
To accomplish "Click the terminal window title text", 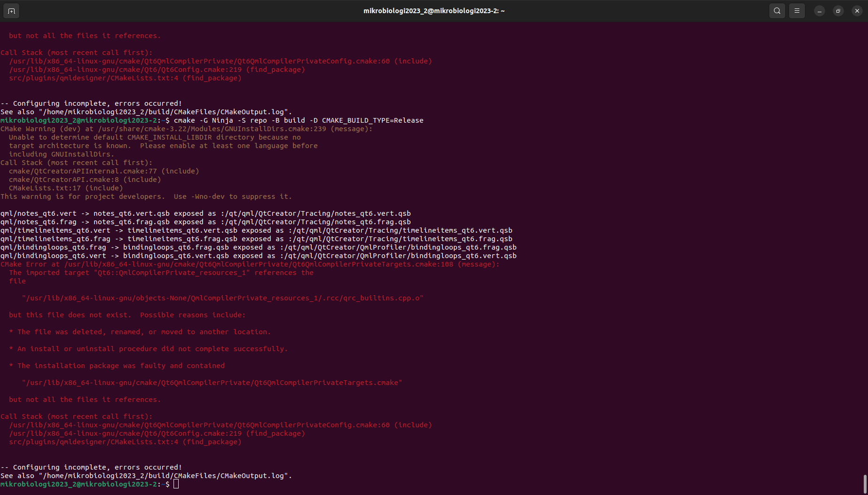I will click(x=434, y=11).
